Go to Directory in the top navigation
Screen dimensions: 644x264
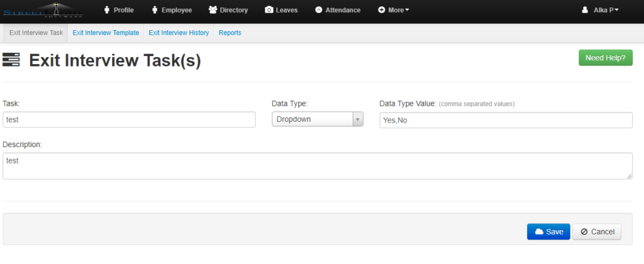pos(228,10)
